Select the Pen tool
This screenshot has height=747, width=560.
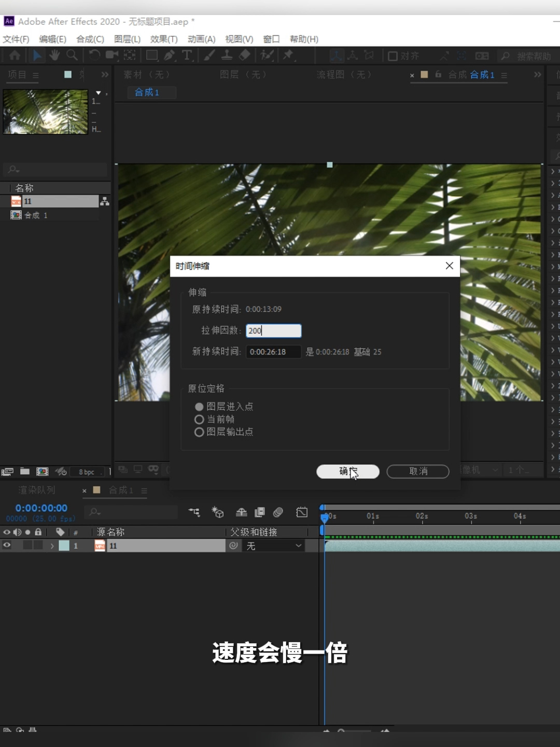(x=170, y=55)
